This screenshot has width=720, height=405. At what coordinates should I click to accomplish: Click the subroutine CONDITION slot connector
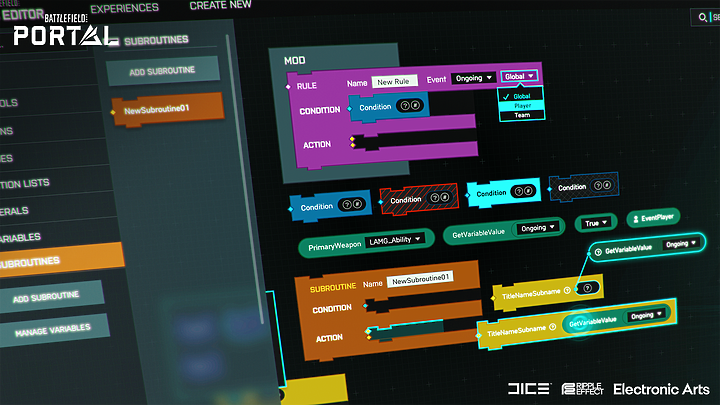(x=365, y=305)
